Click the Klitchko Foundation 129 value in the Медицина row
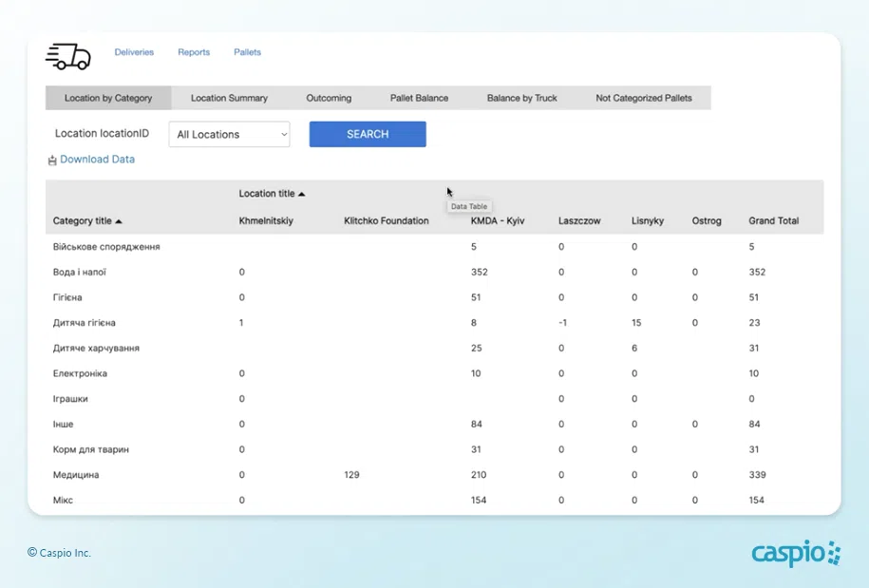869x588 pixels. 351,475
